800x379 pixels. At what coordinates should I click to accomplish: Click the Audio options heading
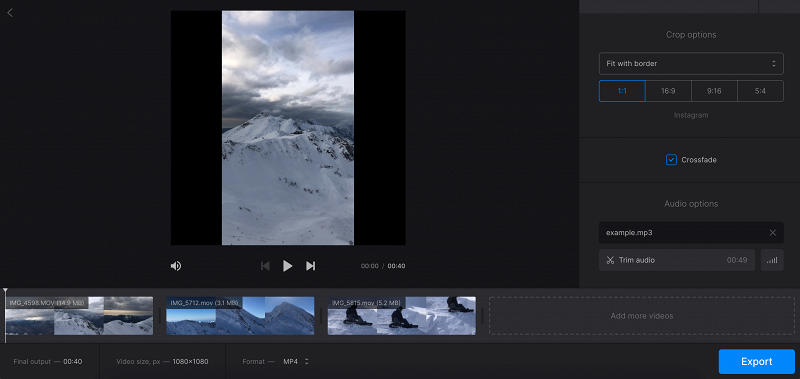tap(691, 204)
